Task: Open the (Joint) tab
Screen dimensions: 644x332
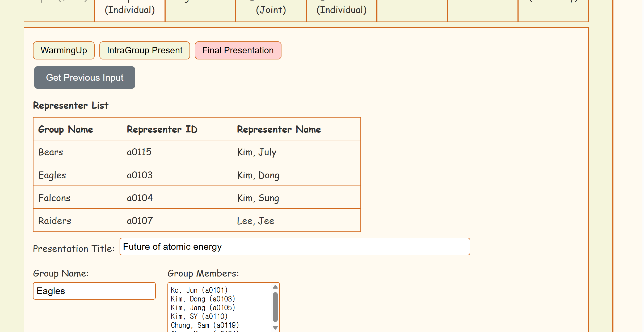Action: [x=271, y=10]
